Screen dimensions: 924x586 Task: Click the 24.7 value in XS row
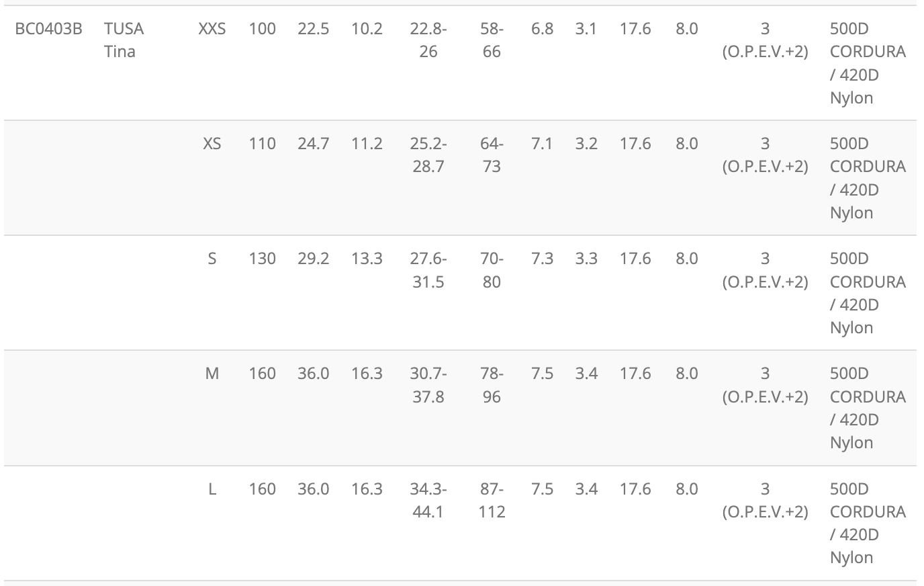point(313,144)
